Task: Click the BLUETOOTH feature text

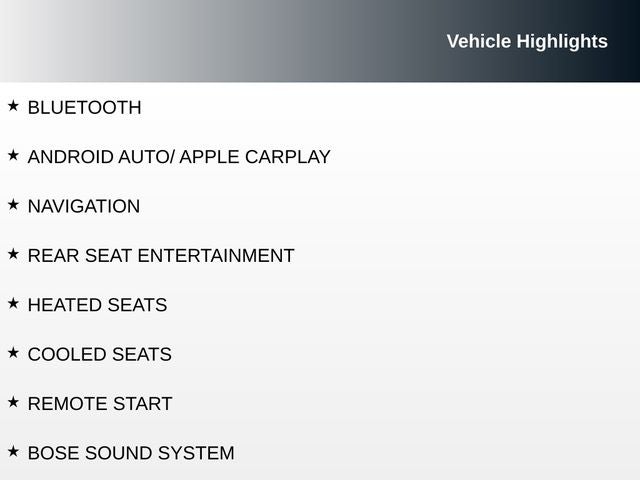Action: pyautogui.click(x=84, y=108)
